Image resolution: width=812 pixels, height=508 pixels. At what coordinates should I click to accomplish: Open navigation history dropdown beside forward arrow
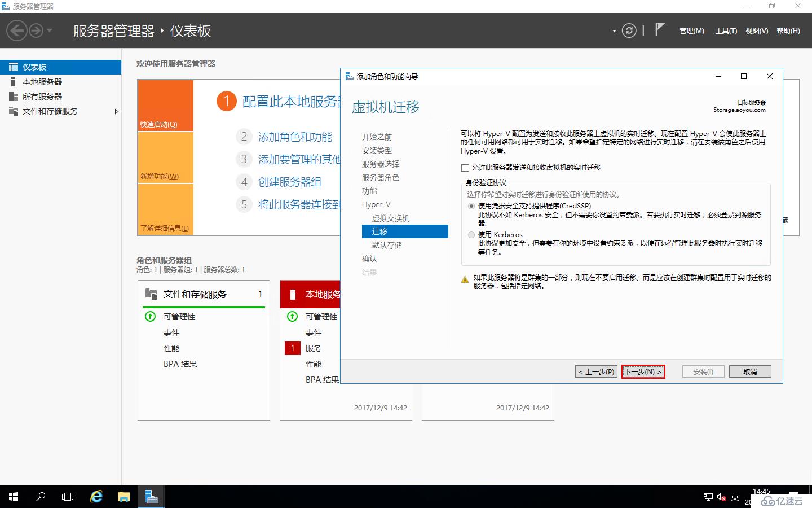50,30
